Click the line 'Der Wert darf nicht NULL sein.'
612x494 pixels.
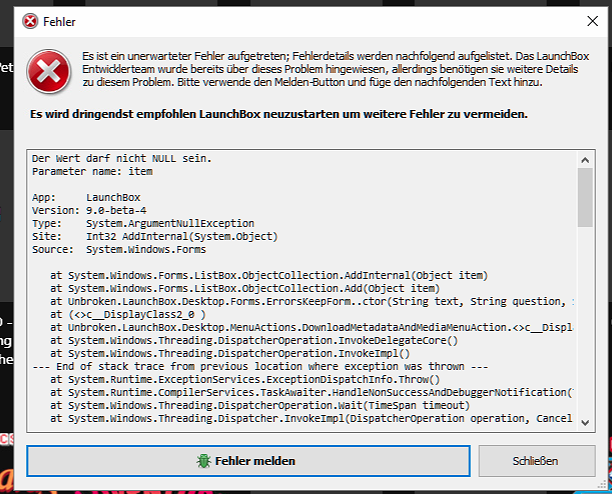pyautogui.click(x=122, y=158)
